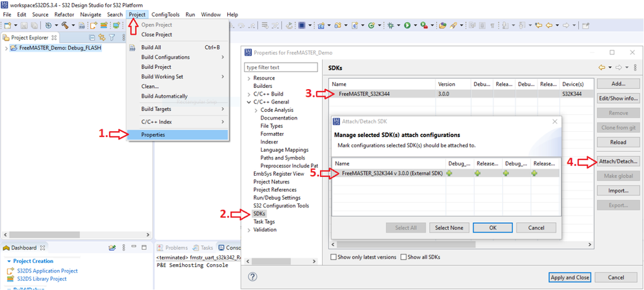
Task: Click the view menu dots icon in SDKs header
Action: (x=636, y=67)
